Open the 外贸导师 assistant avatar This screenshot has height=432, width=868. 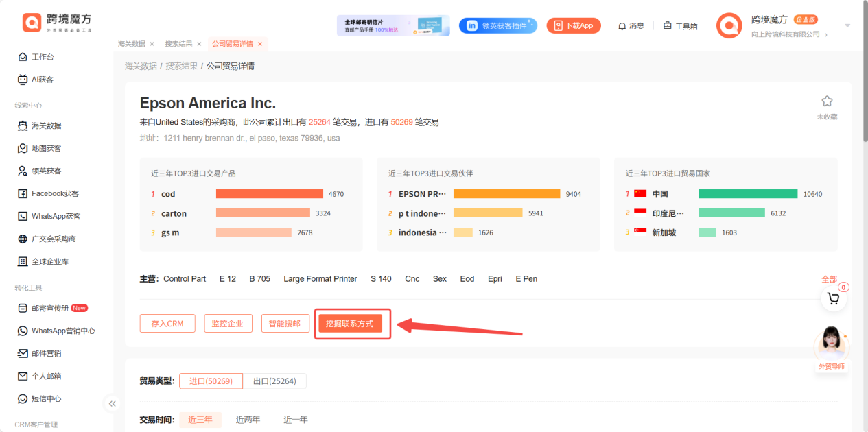[x=831, y=343]
